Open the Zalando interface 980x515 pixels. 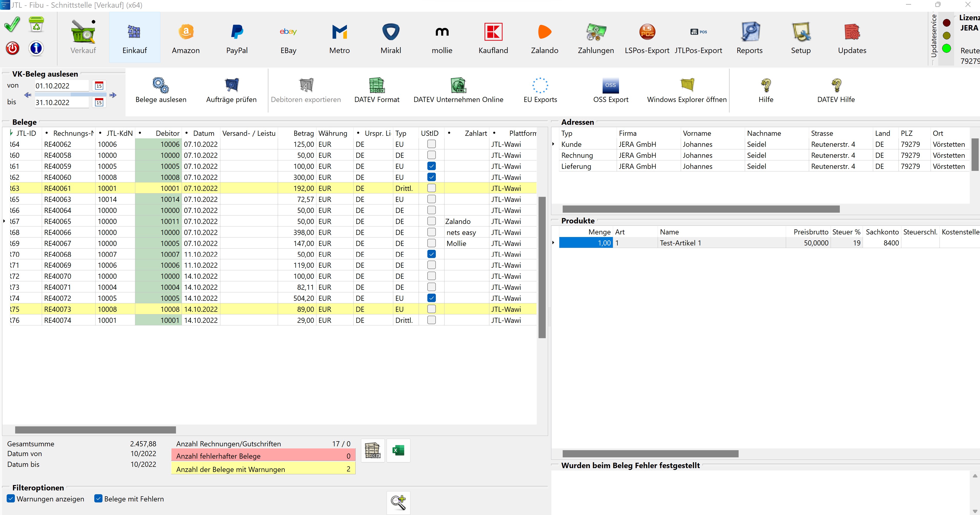(544, 37)
